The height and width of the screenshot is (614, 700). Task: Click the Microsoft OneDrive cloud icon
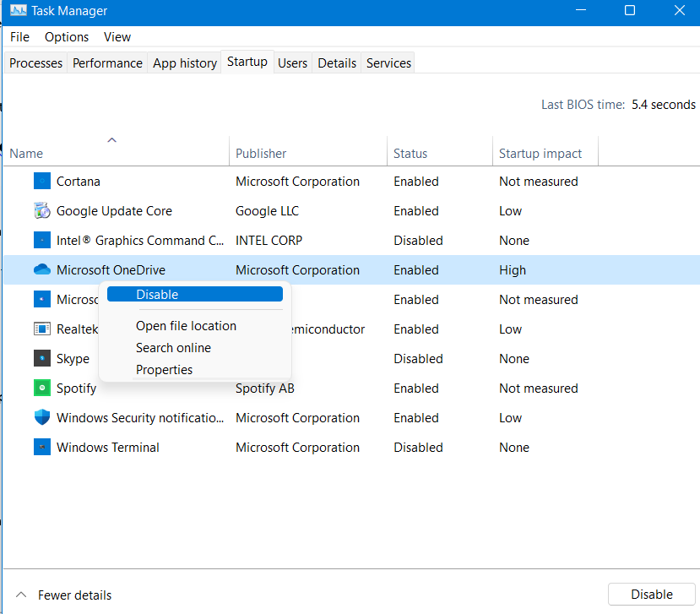[x=42, y=270]
